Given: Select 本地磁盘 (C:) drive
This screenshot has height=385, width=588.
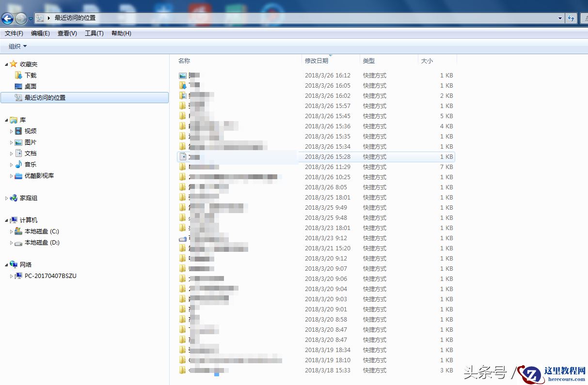Looking at the screenshot, I should [x=42, y=231].
